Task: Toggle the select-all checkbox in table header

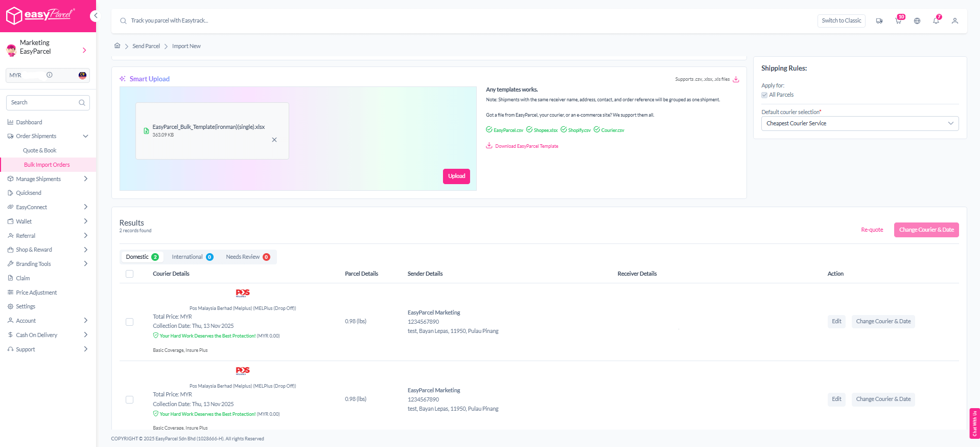Action: coord(130,274)
